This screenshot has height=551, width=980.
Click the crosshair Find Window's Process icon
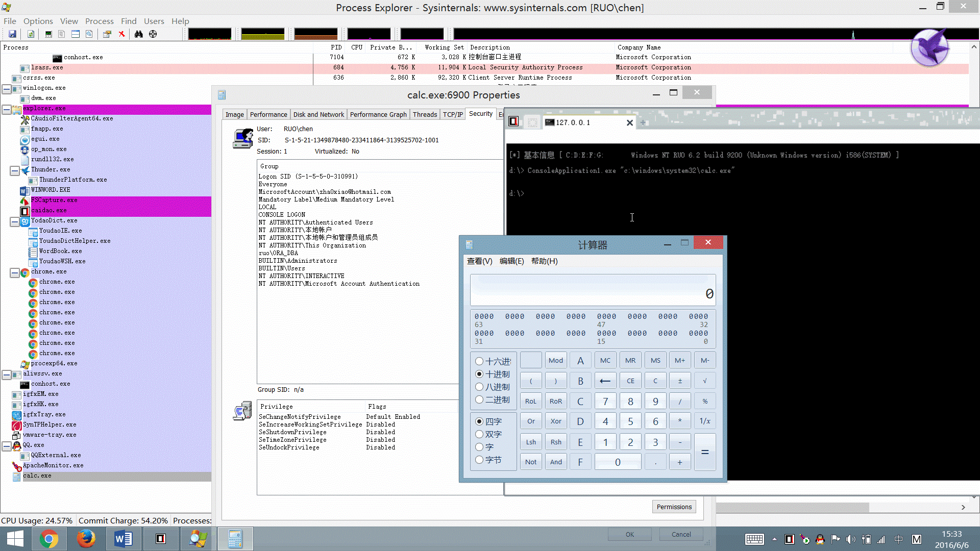(x=153, y=34)
